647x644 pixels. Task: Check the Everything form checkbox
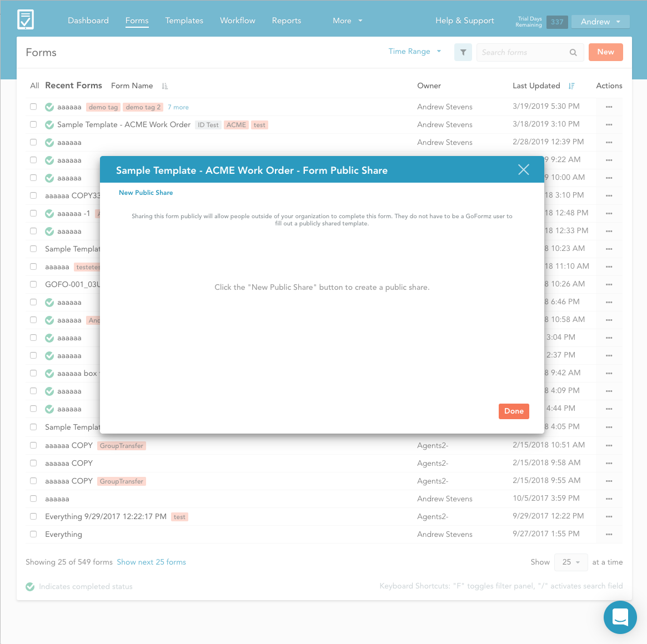coord(33,534)
